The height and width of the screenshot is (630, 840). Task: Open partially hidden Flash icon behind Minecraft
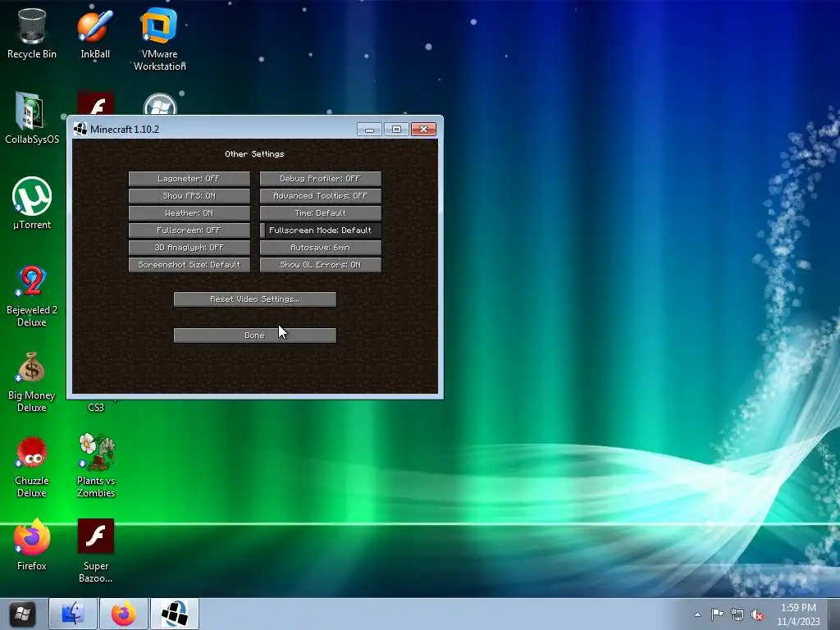pyautogui.click(x=96, y=103)
